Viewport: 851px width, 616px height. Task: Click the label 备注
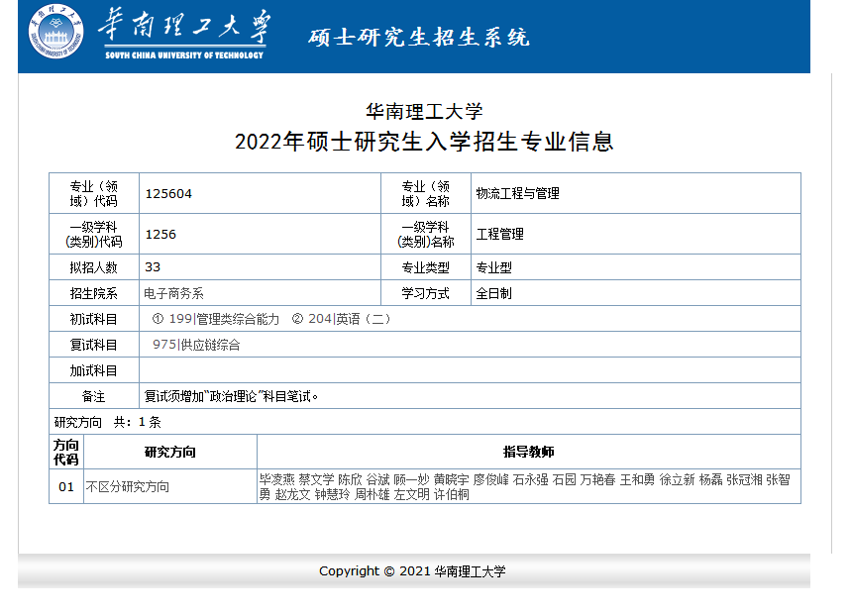[x=94, y=397]
